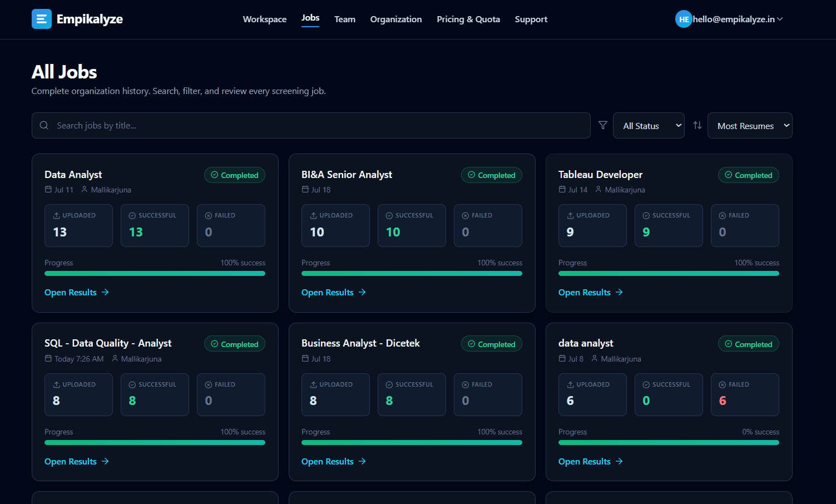836x504 pixels.
Task: Open the Team navigation tab
Action: (x=345, y=19)
